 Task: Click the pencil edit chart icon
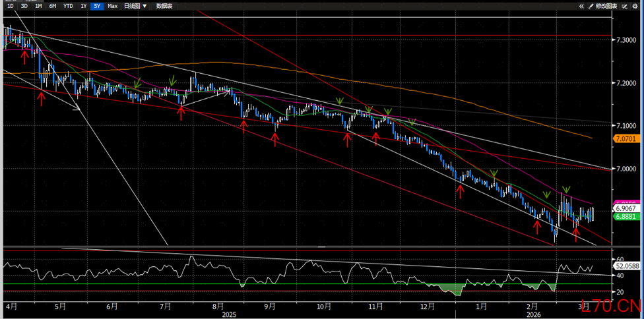tap(591, 5)
